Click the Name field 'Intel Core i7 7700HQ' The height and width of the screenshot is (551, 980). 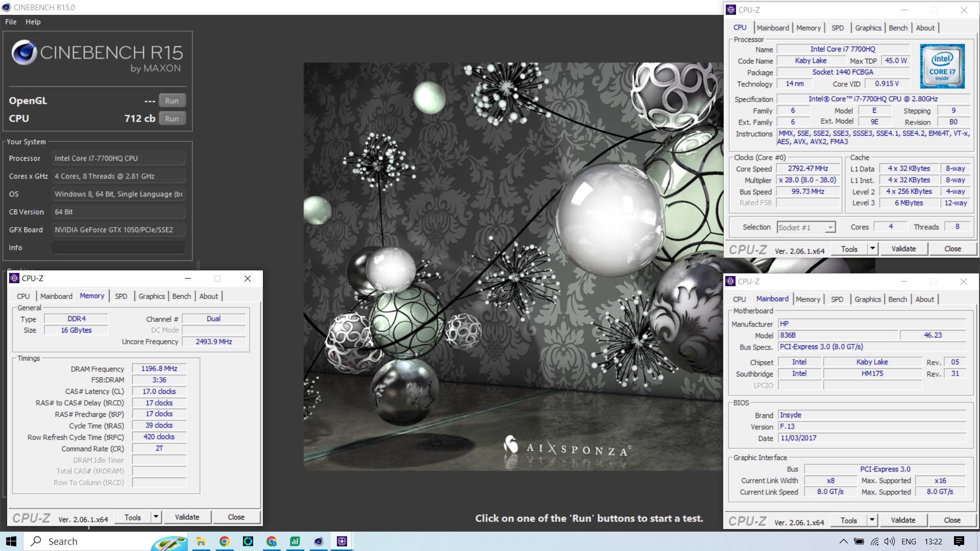tap(843, 49)
